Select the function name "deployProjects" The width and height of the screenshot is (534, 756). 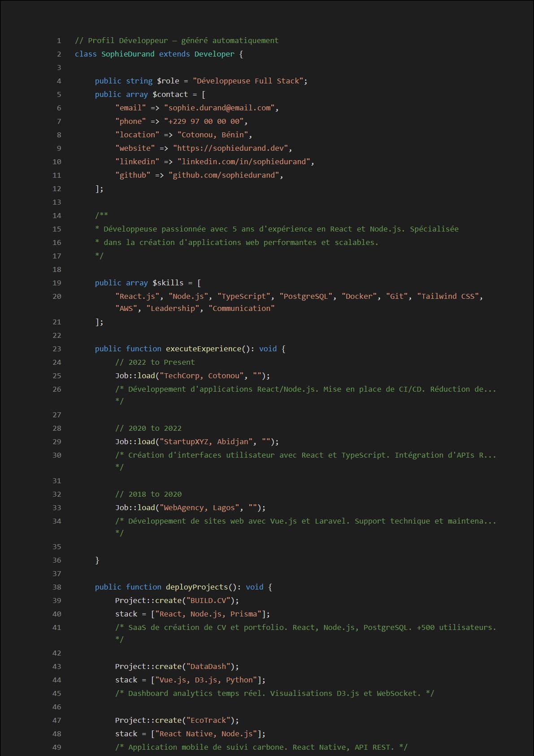pyautogui.click(x=197, y=587)
